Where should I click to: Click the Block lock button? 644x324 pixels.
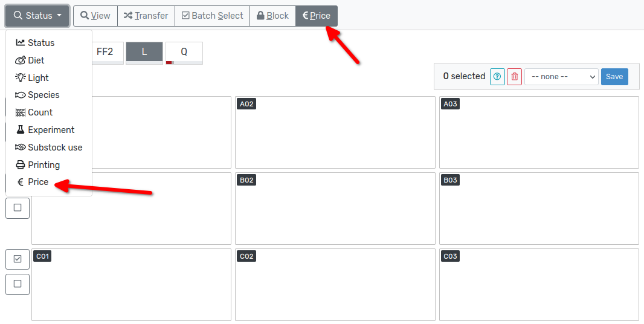272,16
